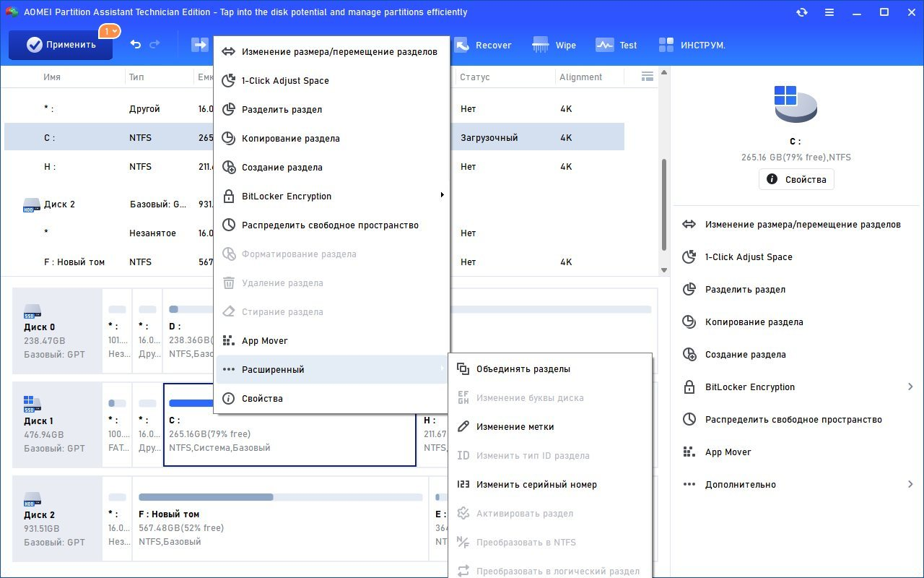Select the Диск 2 icon in the disk map

pyautogui.click(x=32, y=499)
